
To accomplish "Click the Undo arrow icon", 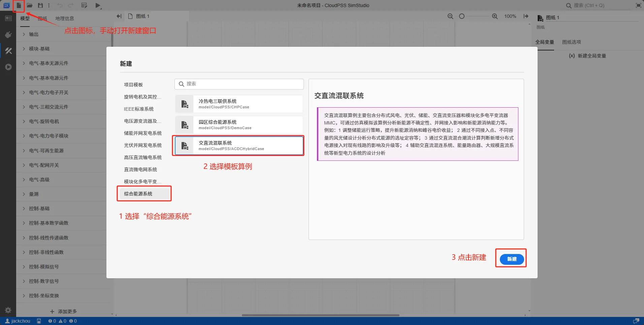I will pyautogui.click(x=60, y=5).
